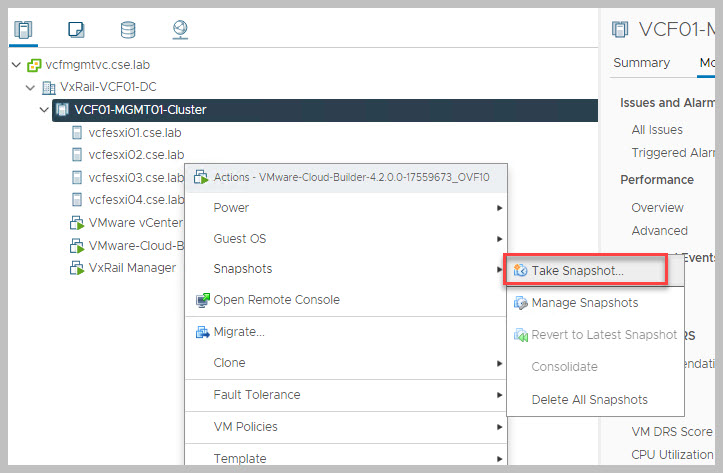Open the Clone menu entry
Image resolution: width=723 pixels, height=473 pixels.
(x=346, y=363)
